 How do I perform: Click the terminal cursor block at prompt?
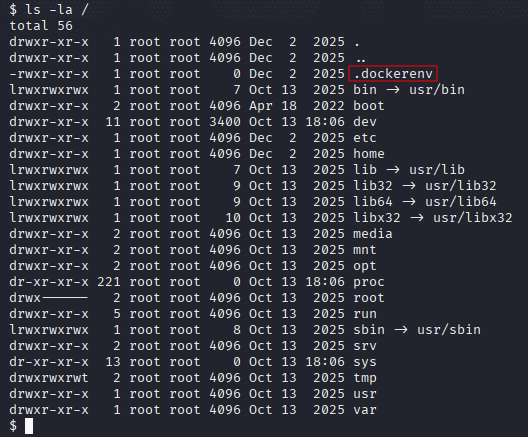tap(29, 426)
